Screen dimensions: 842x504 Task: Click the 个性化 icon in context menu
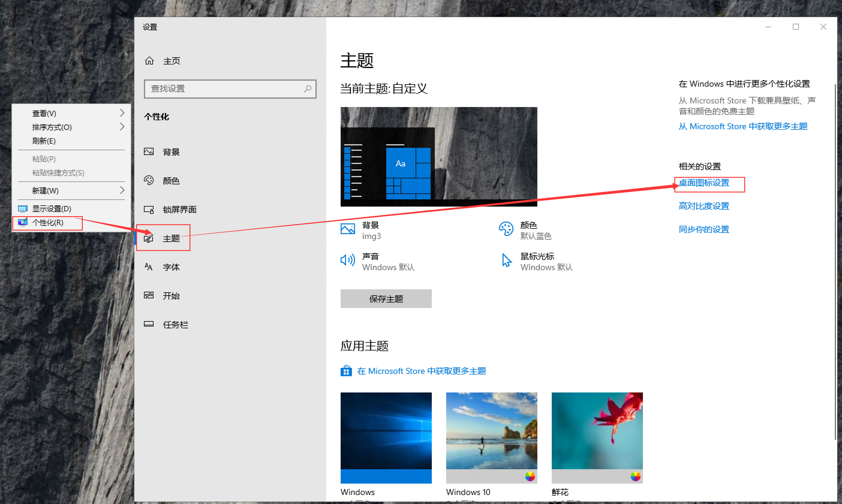tap(22, 222)
